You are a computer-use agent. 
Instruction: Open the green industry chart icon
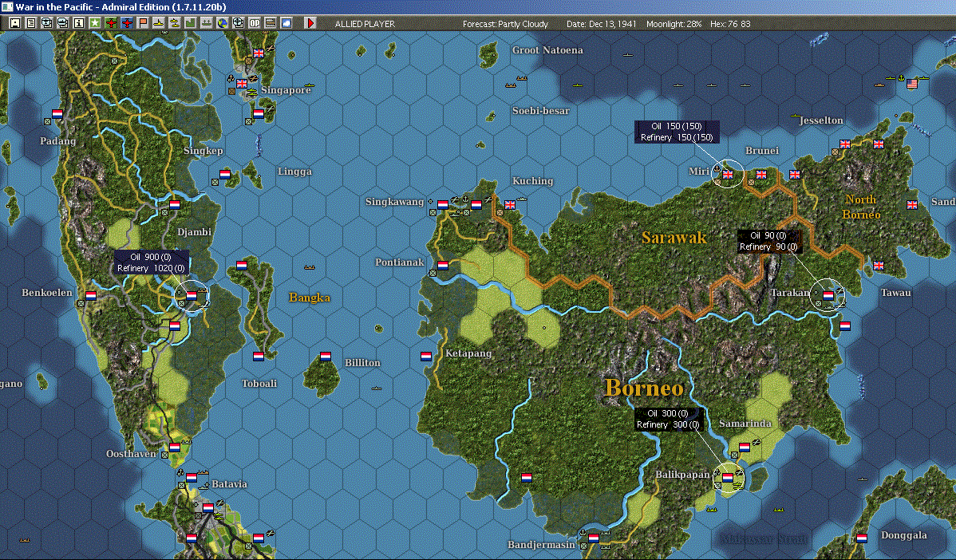point(190,23)
